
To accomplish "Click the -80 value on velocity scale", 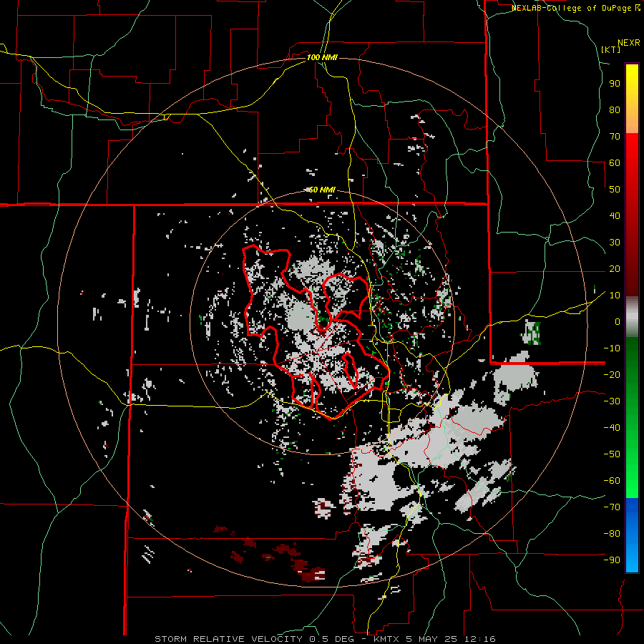I will [x=612, y=534].
